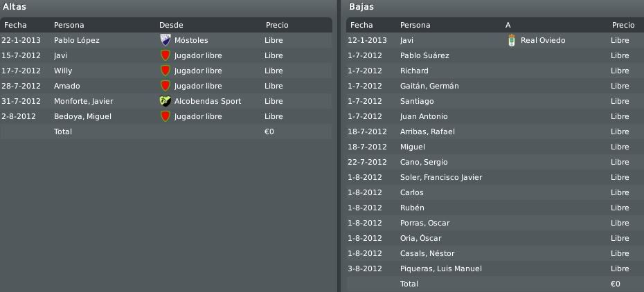Open Monforte, Javier player profile
The width and height of the screenshot is (644, 292).
(83, 101)
